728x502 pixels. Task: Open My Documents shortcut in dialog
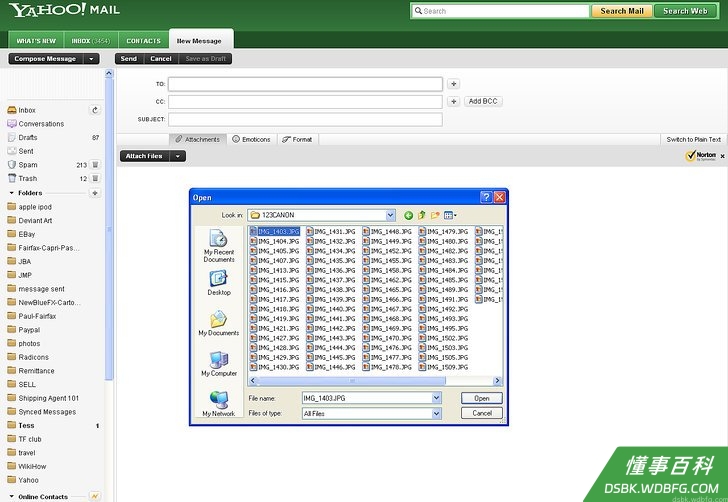tap(219, 323)
